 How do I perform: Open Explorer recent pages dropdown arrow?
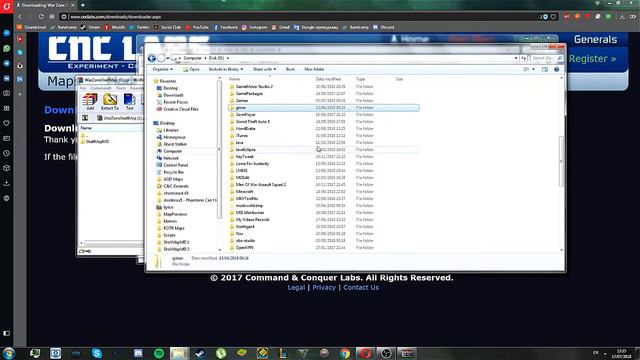[x=168, y=58]
